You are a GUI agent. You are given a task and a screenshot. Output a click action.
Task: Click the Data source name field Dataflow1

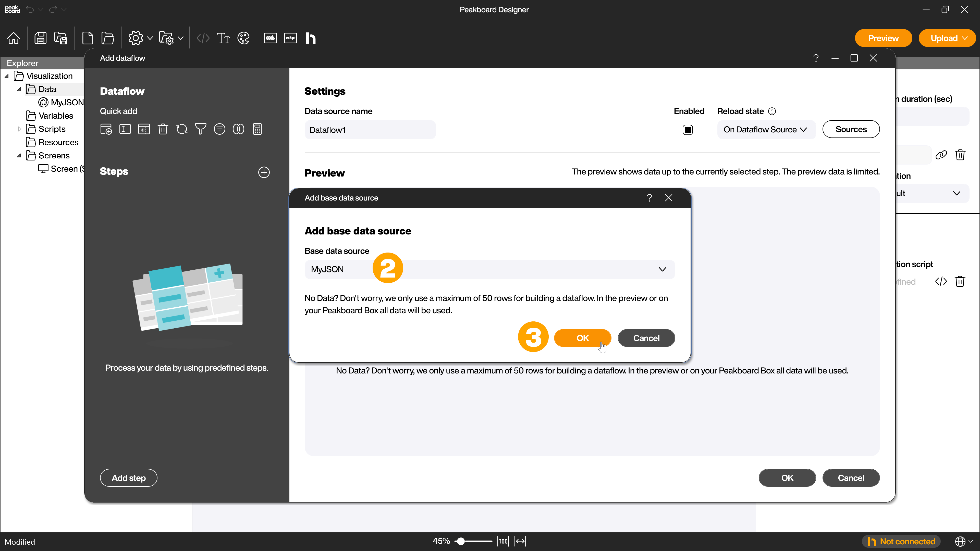pos(370,130)
